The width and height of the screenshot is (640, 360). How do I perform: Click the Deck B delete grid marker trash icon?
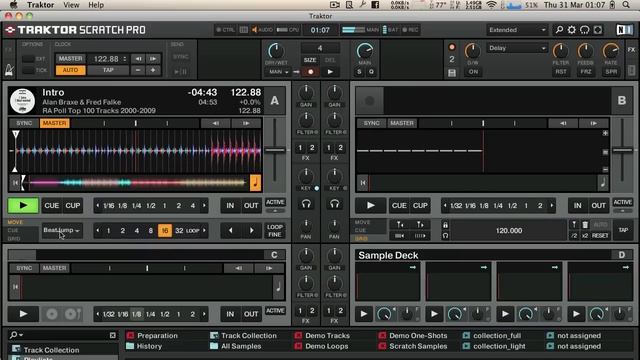(x=585, y=224)
